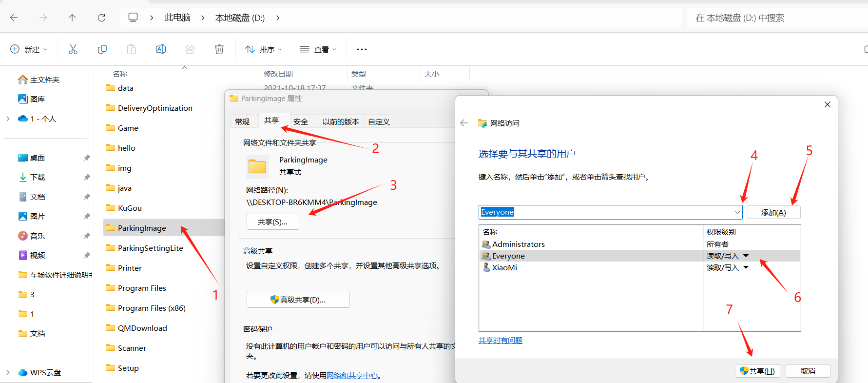This screenshot has width=868, height=383.
Task: Switch to the 常规 tab
Action: coord(242,121)
